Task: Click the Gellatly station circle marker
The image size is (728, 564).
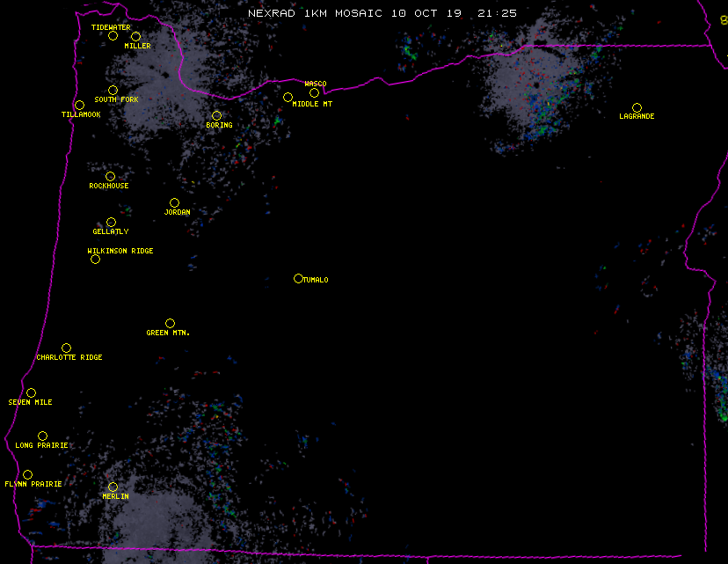Action: (111, 223)
